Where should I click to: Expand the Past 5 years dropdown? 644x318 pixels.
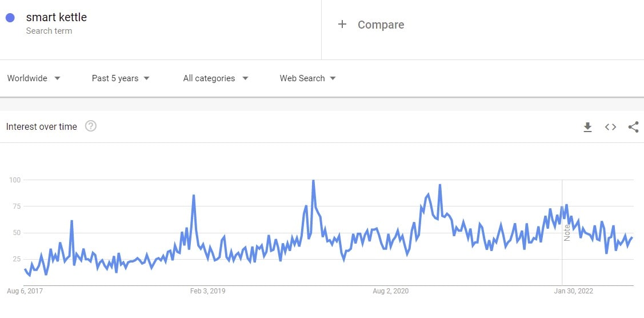tap(121, 78)
